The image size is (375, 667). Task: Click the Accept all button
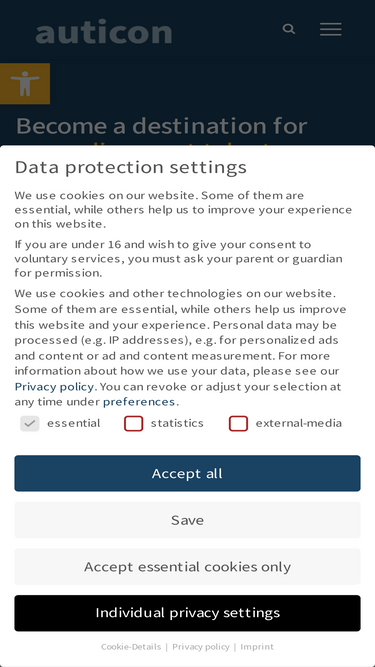pos(188,473)
